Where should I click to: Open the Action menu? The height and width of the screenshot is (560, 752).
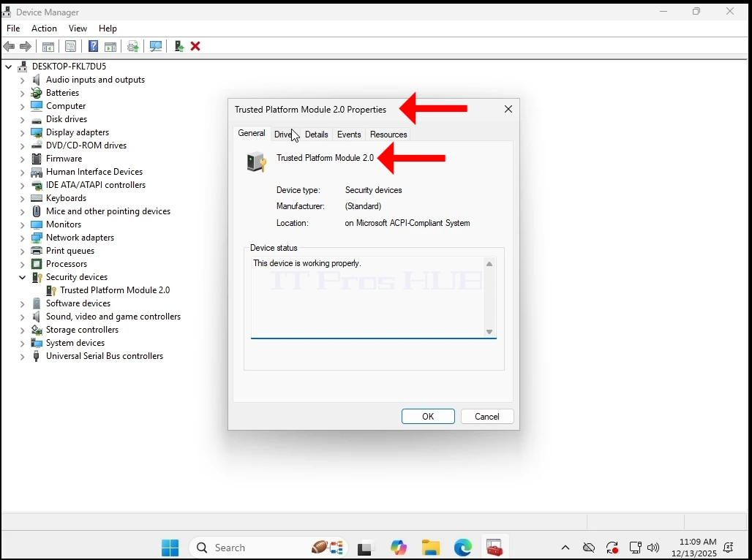pos(44,29)
